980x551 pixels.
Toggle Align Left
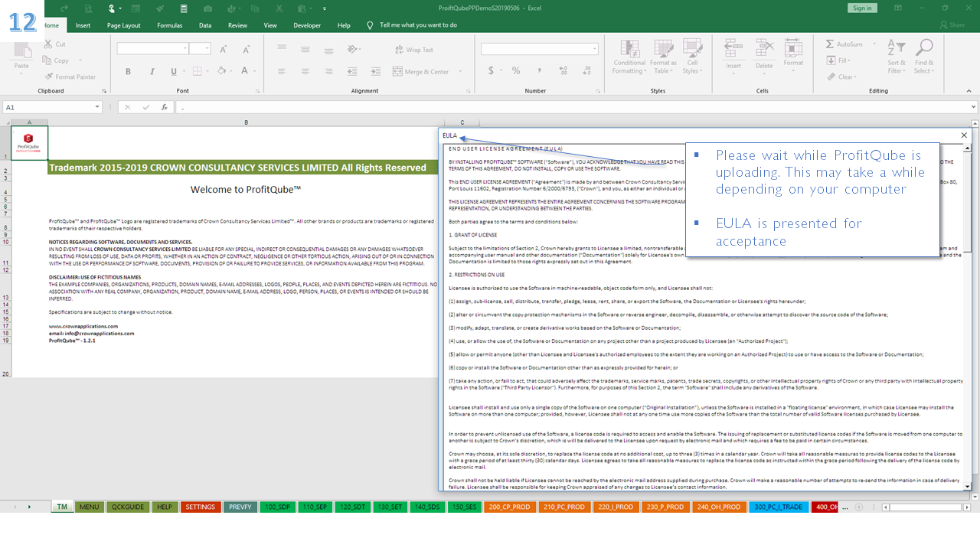283,71
